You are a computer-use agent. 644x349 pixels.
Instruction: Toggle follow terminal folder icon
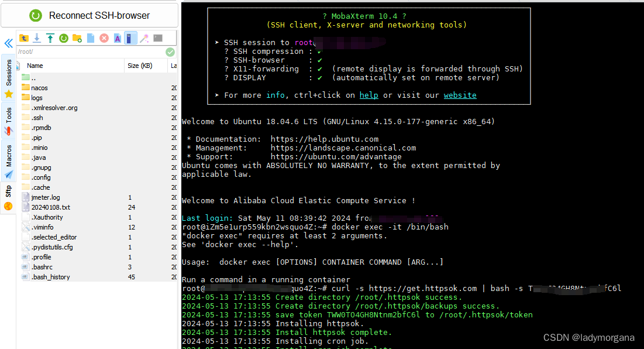click(130, 38)
